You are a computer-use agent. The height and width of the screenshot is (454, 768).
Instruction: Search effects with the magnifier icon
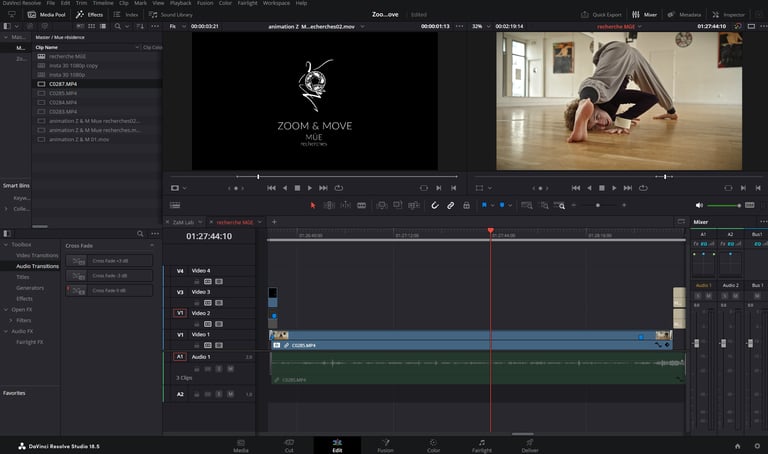(141, 233)
